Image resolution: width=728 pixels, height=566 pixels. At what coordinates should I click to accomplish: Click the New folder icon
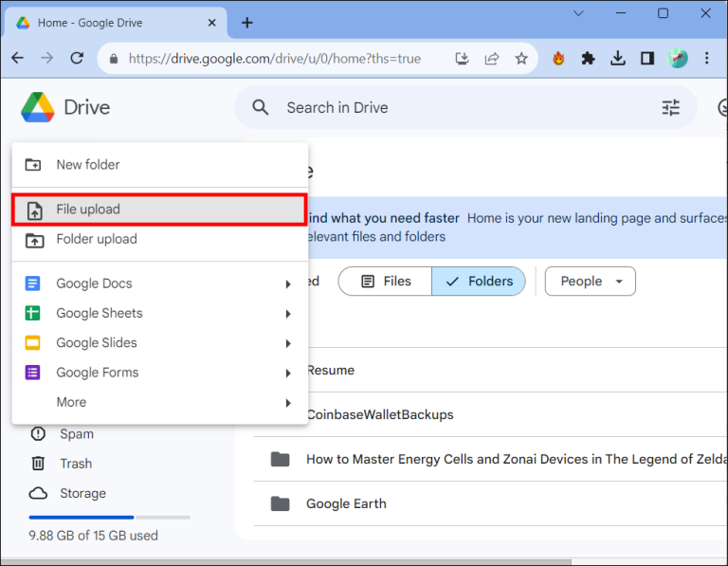[x=33, y=164]
